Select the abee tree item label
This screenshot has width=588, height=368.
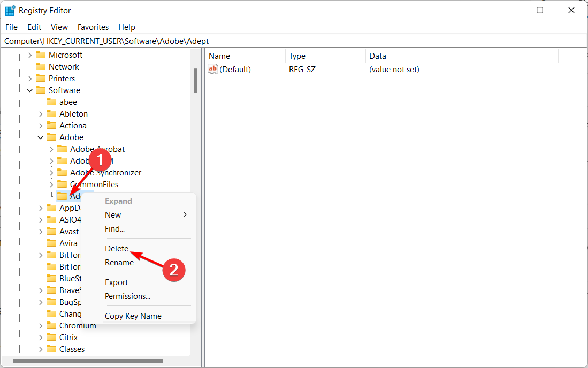click(x=68, y=102)
